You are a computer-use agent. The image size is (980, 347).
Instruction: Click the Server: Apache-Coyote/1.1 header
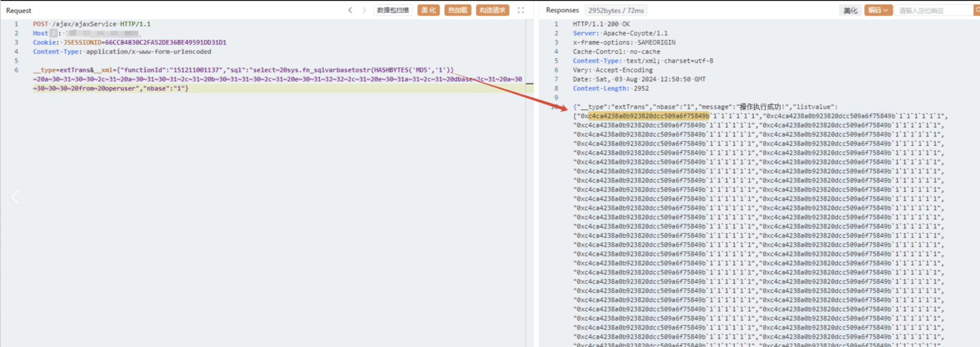[620, 33]
